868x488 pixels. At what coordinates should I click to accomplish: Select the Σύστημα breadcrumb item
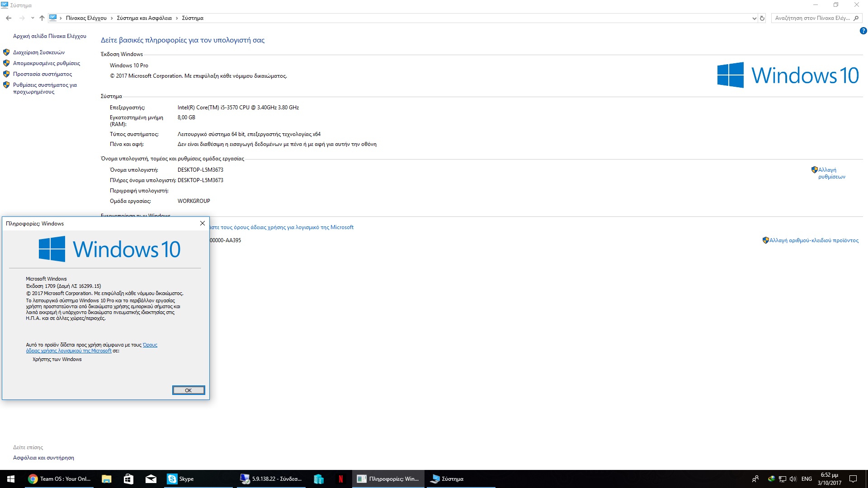(193, 18)
